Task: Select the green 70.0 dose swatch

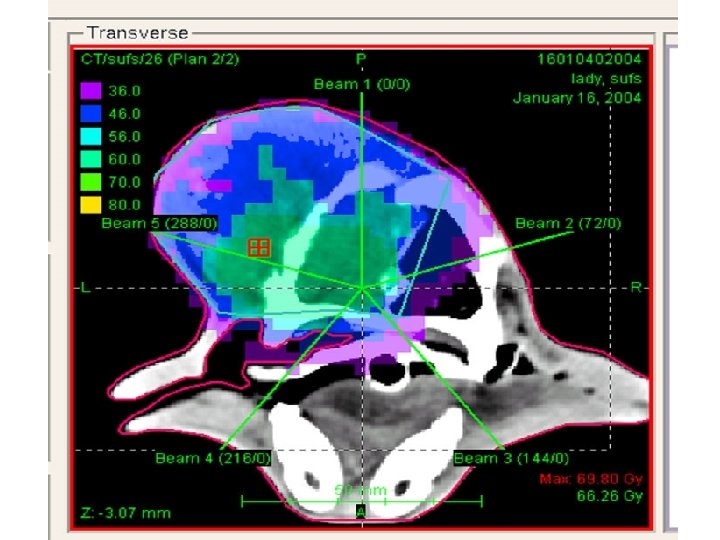Action: tap(91, 182)
